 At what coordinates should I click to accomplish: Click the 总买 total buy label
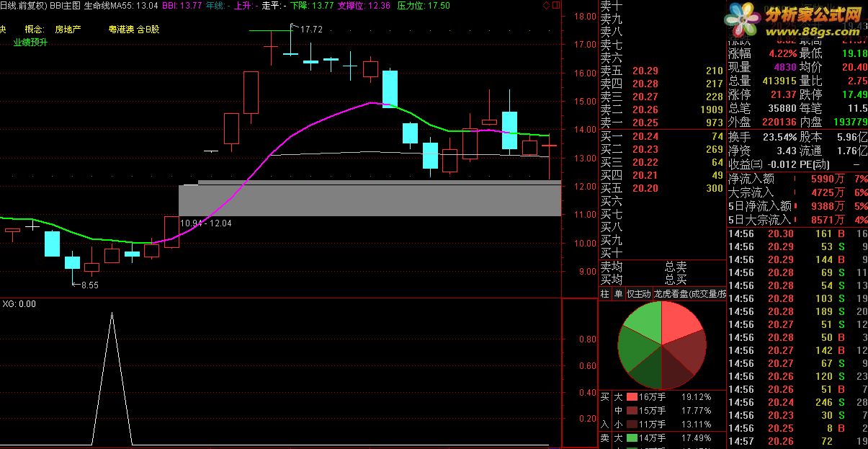pyautogui.click(x=676, y=280)
